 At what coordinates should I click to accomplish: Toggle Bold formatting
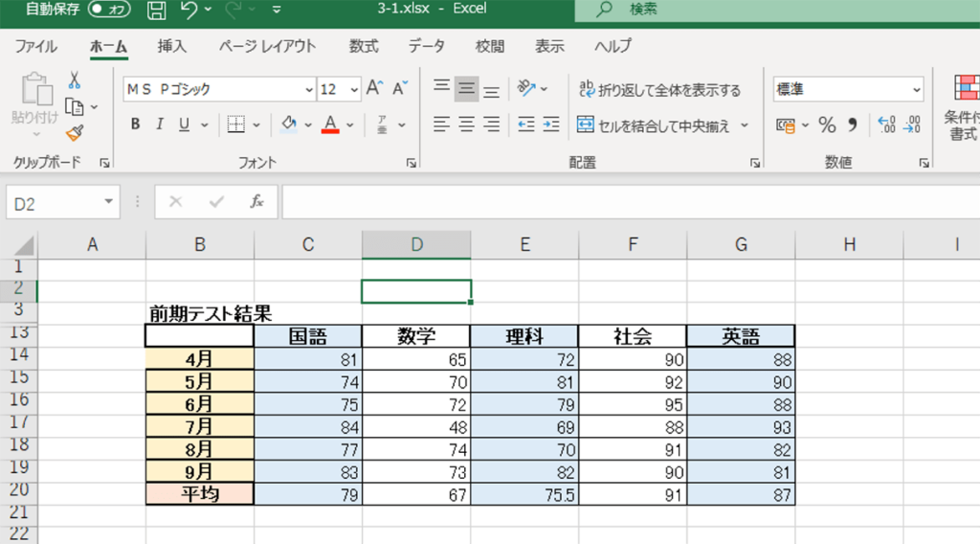pos(135,125)
